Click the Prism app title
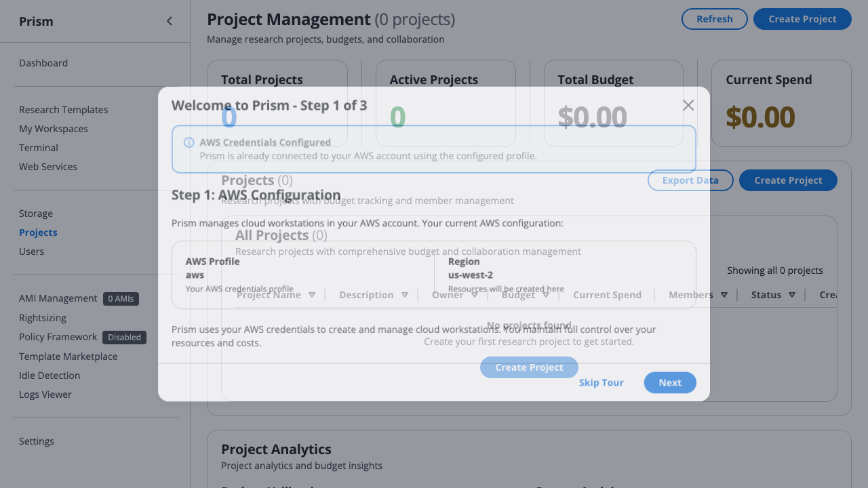 36,21
